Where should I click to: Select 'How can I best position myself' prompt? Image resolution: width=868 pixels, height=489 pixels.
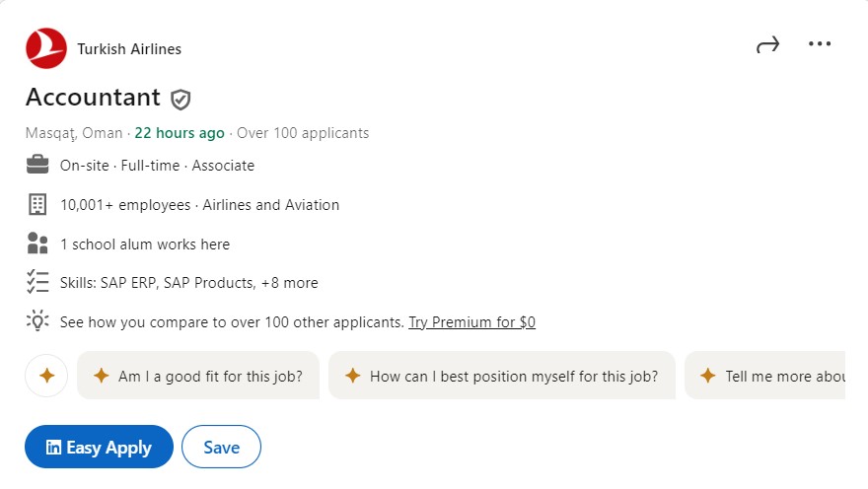tap(501, 377)
